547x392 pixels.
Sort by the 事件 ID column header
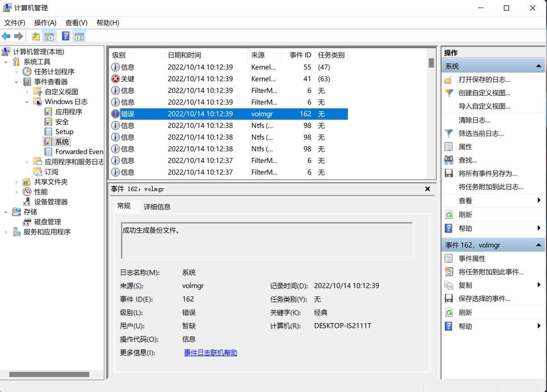pos(297,55)
